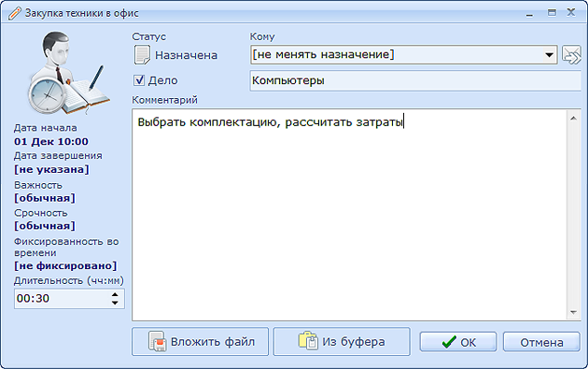Image resolution: width=588 pixels, height=369 pixels.
Task: Click the [не указана] end date link
Action: tap(51, 169)
